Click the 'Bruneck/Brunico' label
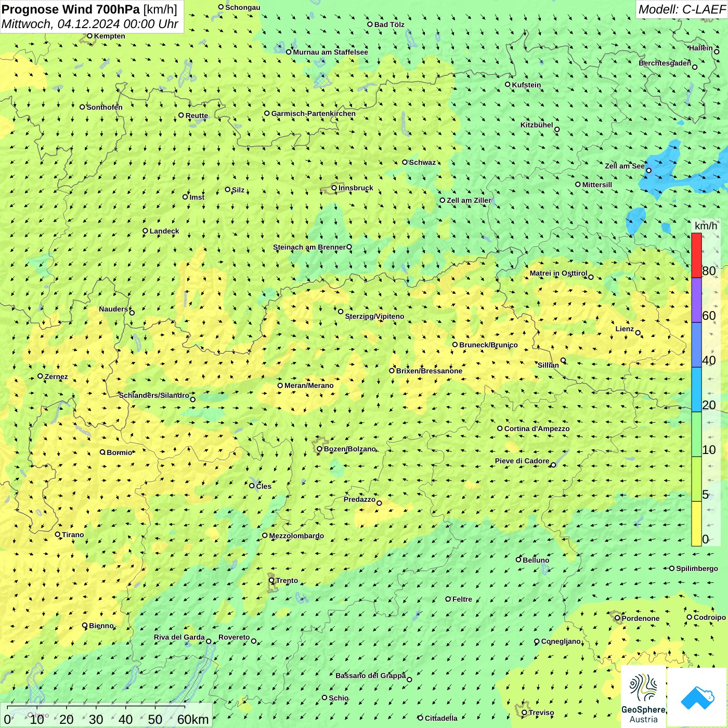The image size is (728, 728). click(x=488, y=345)
